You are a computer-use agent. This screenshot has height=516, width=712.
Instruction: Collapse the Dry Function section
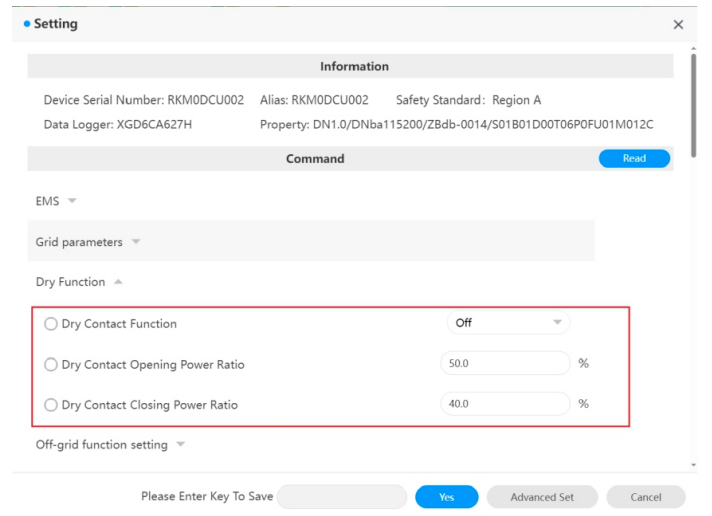tap(80, 282)
